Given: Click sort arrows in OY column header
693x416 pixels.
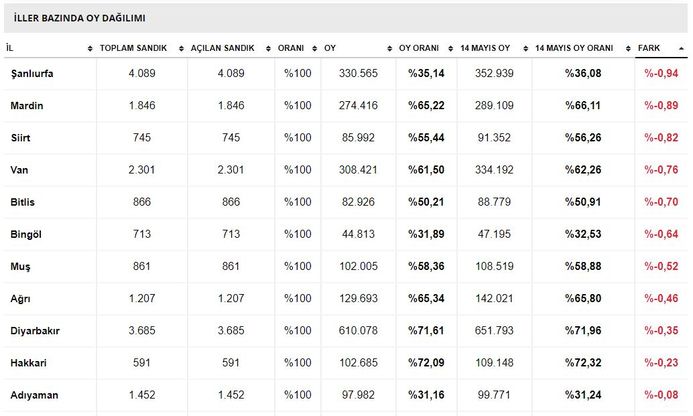Looking at the screenshot, I should (x=390, y=48).
